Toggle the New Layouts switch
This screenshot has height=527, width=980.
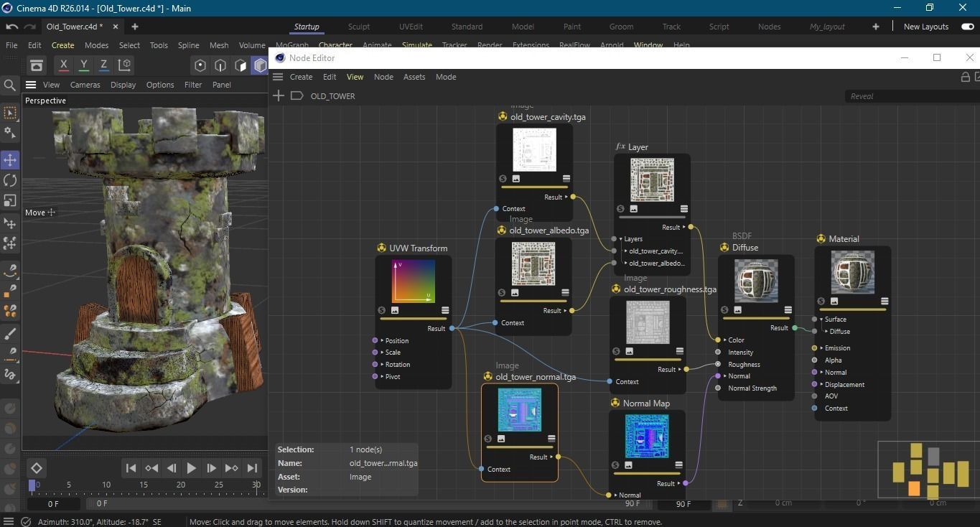pos(967,27)
